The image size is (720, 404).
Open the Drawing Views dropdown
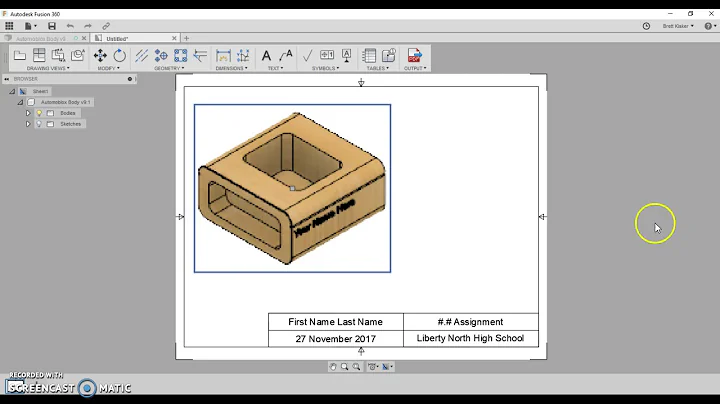pyautogui.click(x=48, y=68)
